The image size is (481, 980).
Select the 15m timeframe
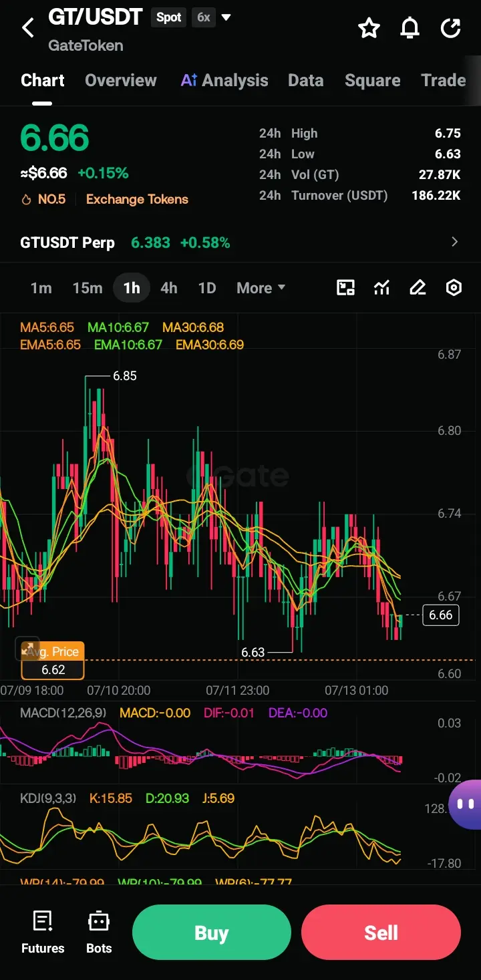88,288
